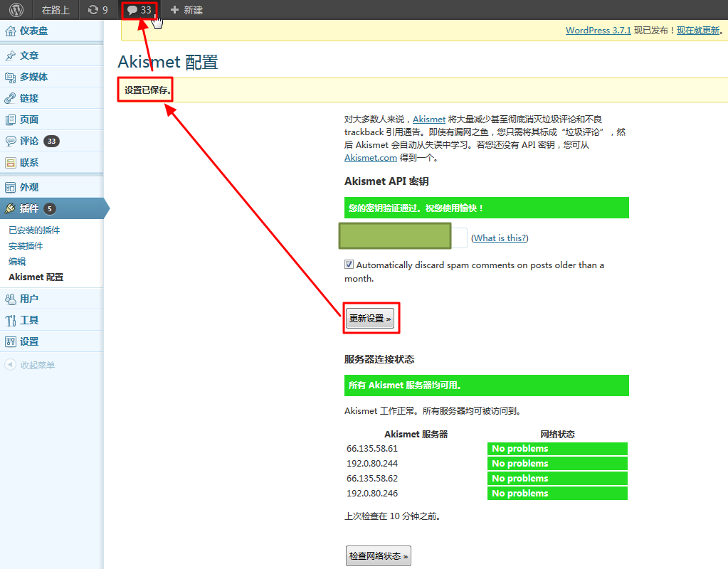
Task: Click server IP 66.135.58.61
Action: coord(372,449)
